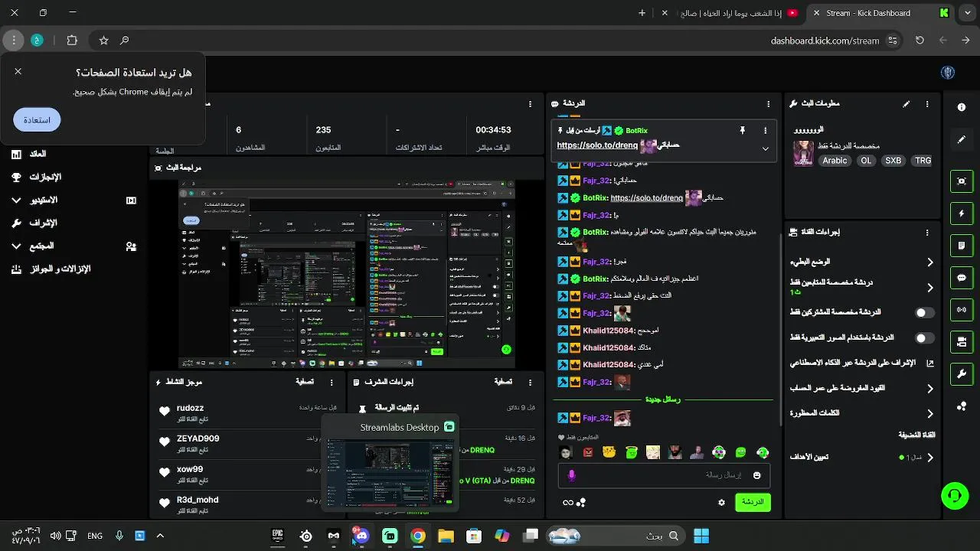Open chat panel three-dot menu

pyautogui.click(x=769, y=103)
